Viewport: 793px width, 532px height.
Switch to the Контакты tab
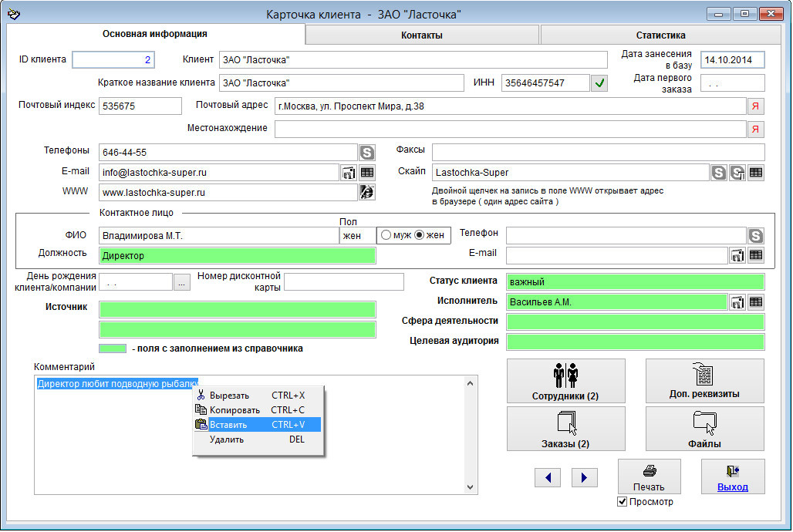pos(422,35)
